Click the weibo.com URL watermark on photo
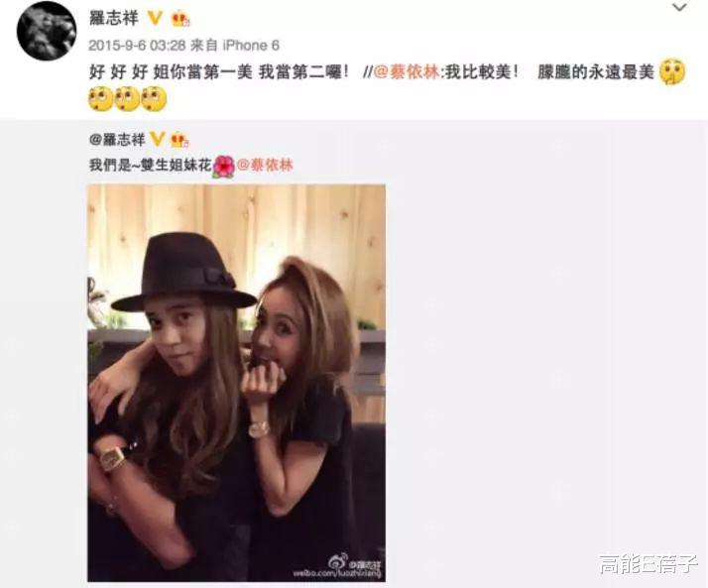This screenshot has width=708, height=588. click(337, 573)
